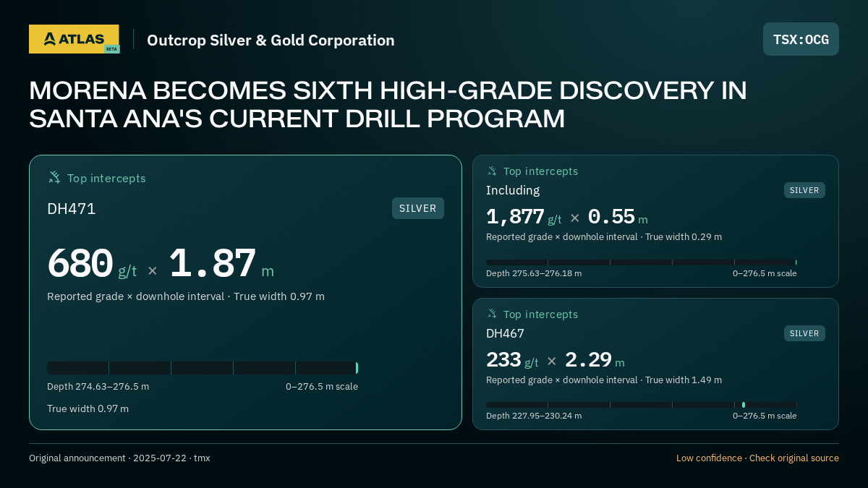The width and height of the screenshot is (868, 488).
Task: Click the DH467 depth scale bar
Action: pyautogui.click(x=642, y=405)
